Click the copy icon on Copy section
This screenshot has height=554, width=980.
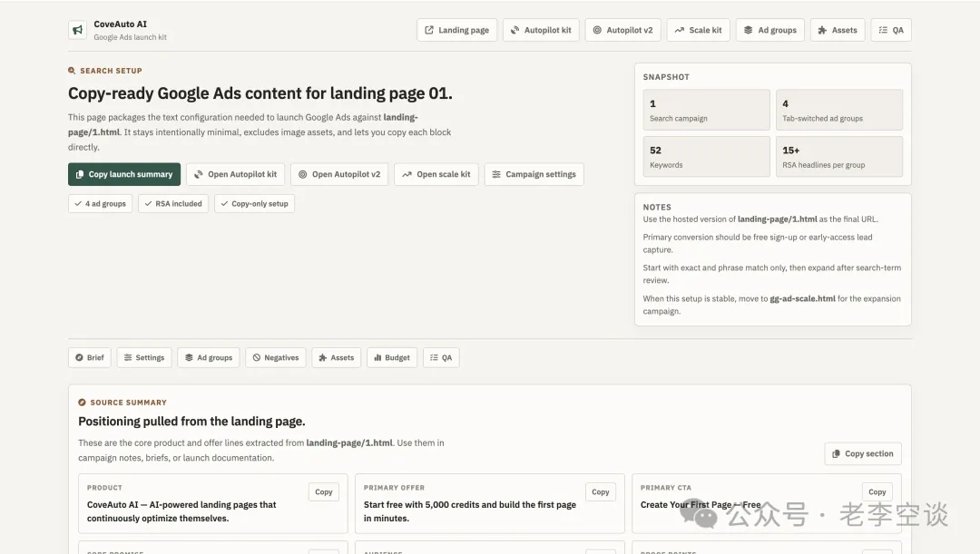[837, 454]
